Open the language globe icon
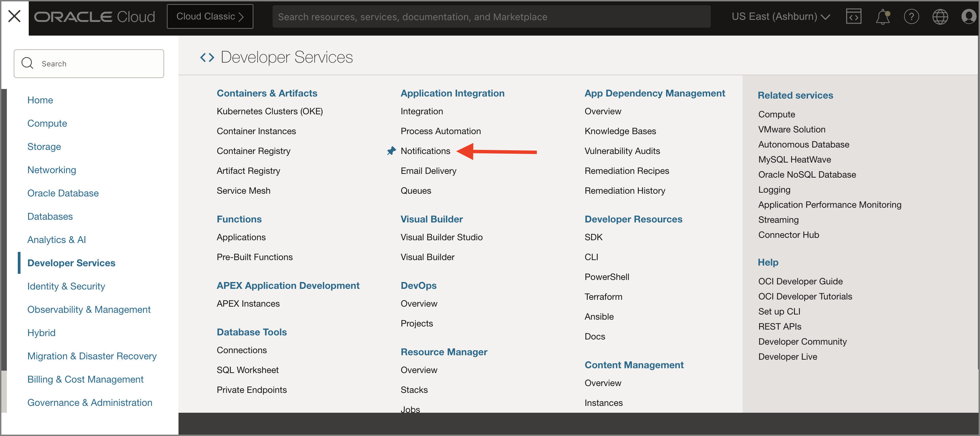 pyautogui.click(x=940, y=16)
